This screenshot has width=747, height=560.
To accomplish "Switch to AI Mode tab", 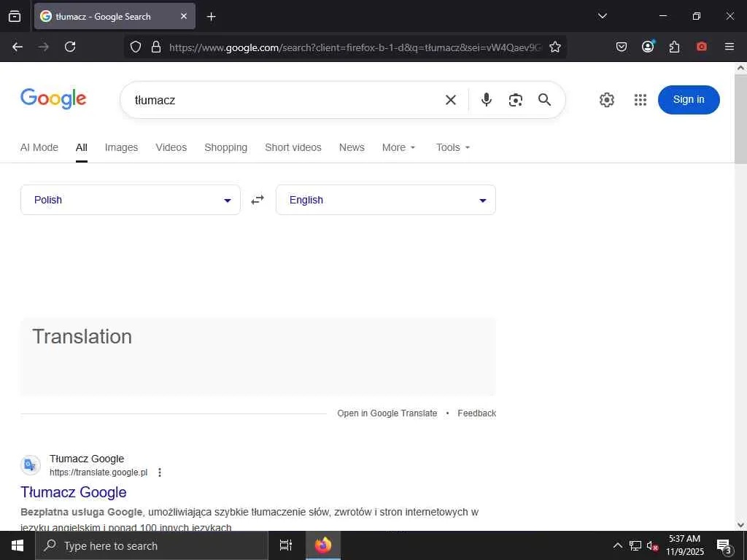I will click(x=39, y=147).
